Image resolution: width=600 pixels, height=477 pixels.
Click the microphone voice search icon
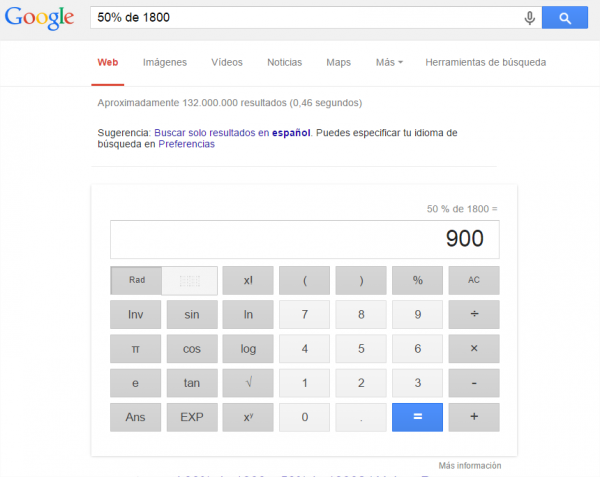click(529, 18)
